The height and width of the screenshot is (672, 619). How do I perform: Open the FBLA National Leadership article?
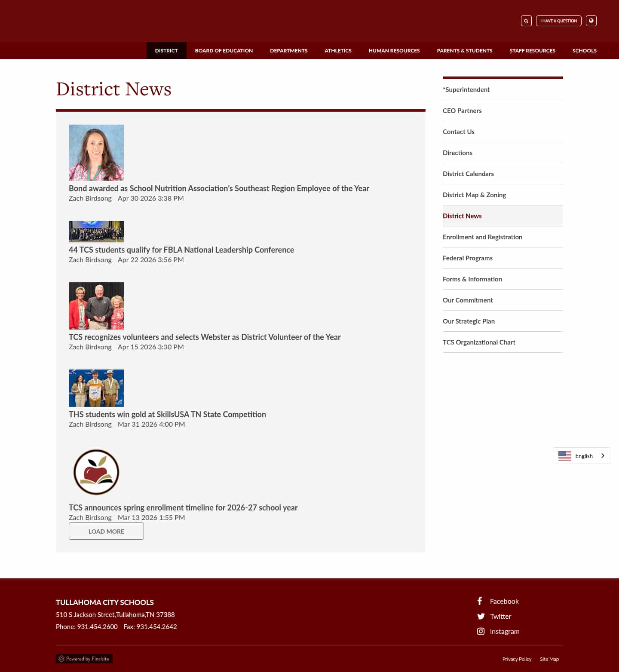[x=181, y=250]
